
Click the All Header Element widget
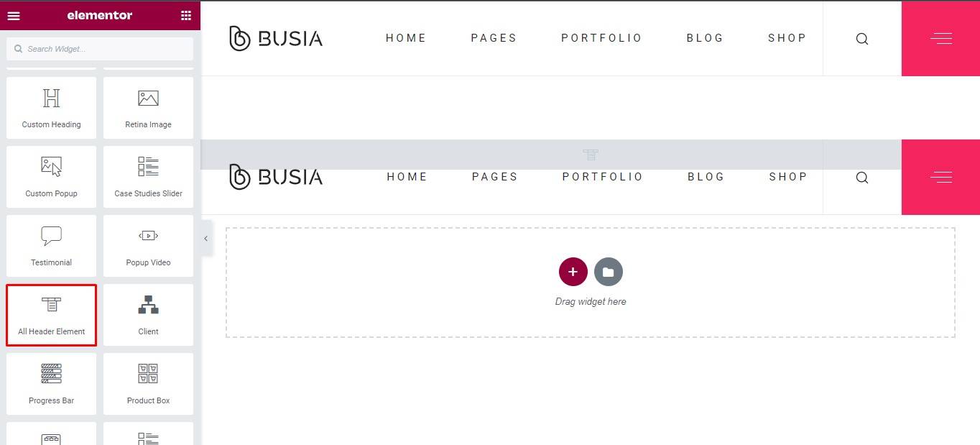tap(51, 315)
